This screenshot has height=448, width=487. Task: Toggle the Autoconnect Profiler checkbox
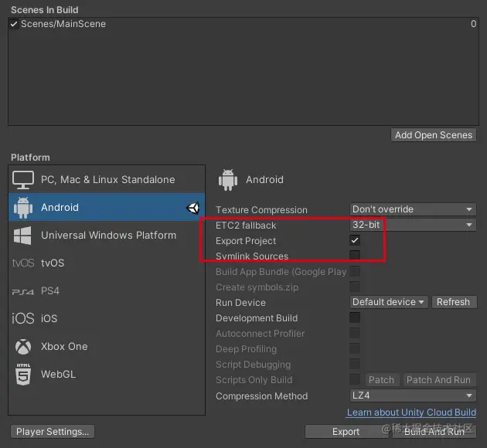pos(355,333)
